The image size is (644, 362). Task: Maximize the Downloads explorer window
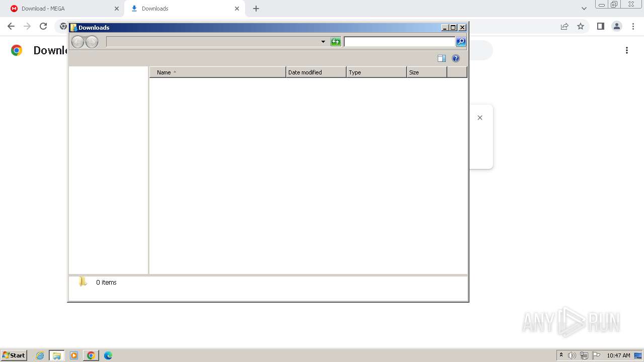(x=453, y=28)
